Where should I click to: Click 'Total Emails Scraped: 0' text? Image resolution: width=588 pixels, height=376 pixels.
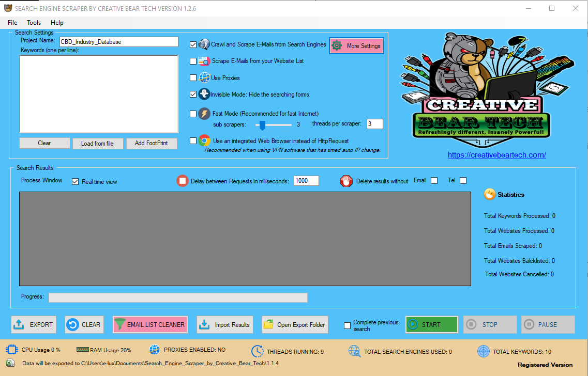pyautogui.click(x=512, y=246)
